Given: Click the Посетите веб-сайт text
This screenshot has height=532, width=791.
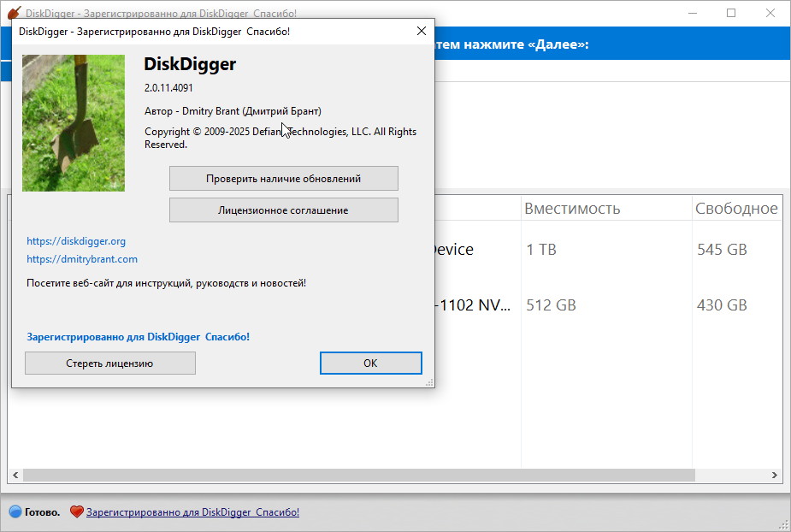Looking at the screenshot, I should point(167,283).
